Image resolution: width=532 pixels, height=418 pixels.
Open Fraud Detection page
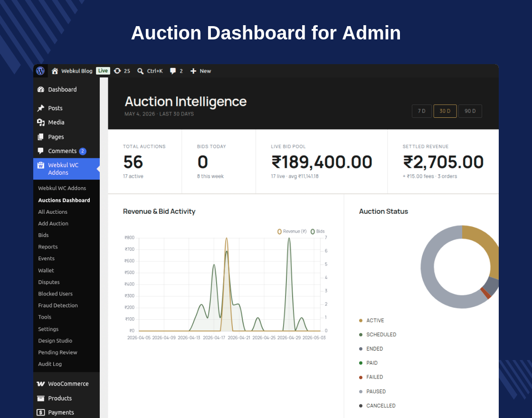pyautogui.click(x=57, y=305)
